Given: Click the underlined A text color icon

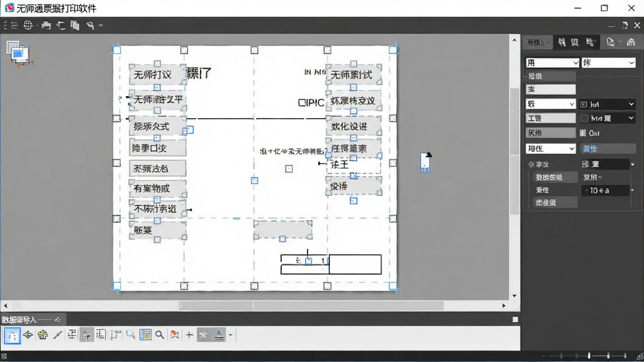Looking at the screenshot, I should point(219,335).
